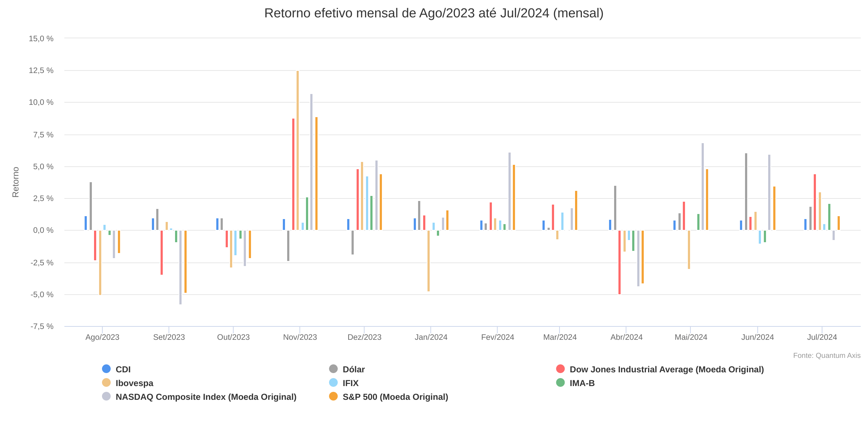The height and width of the screenshot is (428, 868).
Task: Toggle NASDAQ Composite Index legend label
Action: pos(206,397)
